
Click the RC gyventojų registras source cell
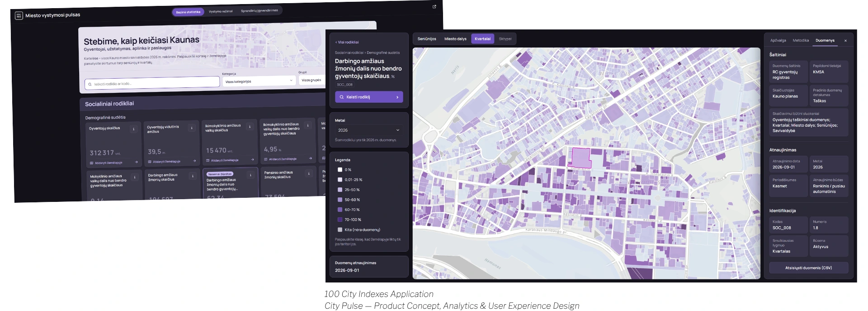pos(788,72)
